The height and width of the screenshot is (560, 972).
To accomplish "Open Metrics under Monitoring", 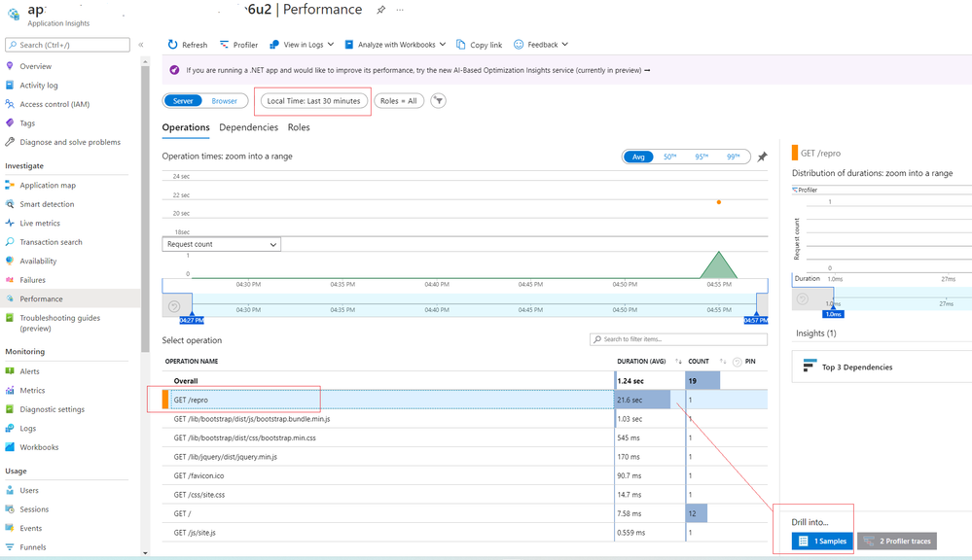I will (x=32, y=390).
